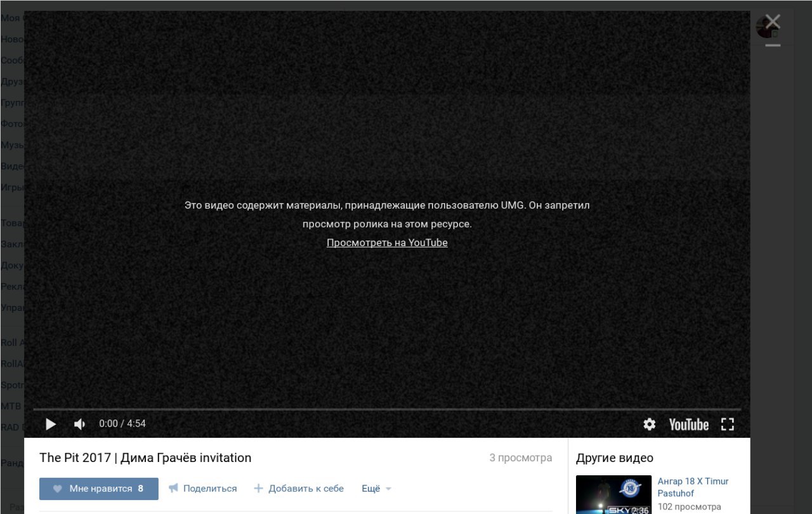Mute the video volume
Image resolution: width=812 pixels, height=514 pixels.
[x=79, y=424]
